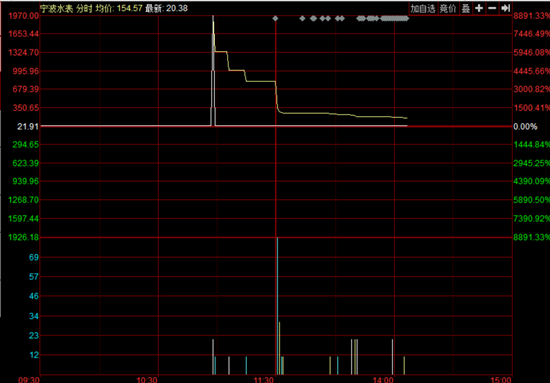Click the first diamond marker above chart
Screen dimensions: 550x383
point(275,18)
